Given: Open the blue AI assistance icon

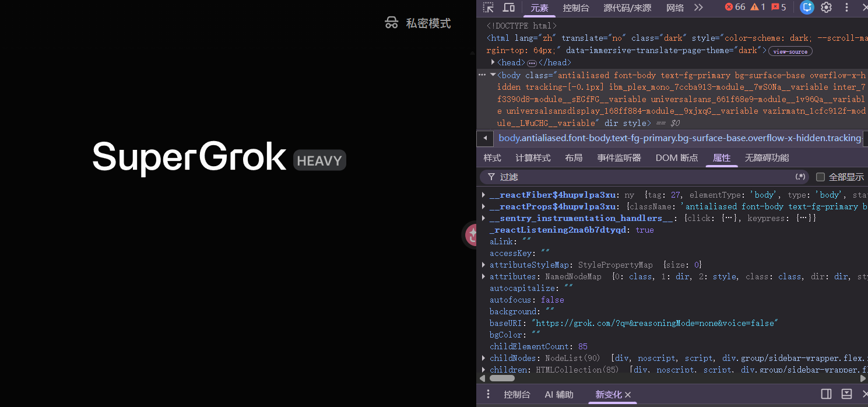Looking at the screenshot, I should click(807, 8).
